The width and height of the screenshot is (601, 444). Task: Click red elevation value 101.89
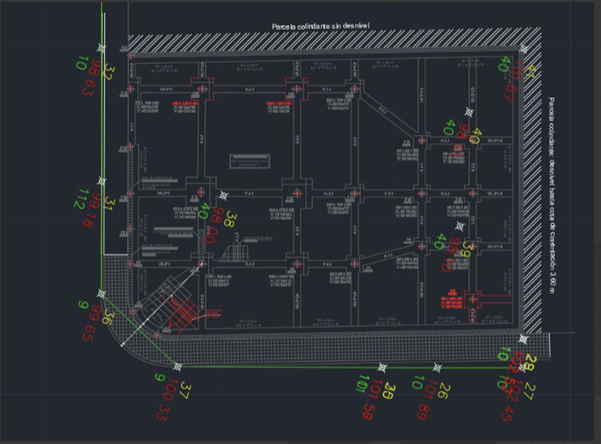(x=427, y=400)
